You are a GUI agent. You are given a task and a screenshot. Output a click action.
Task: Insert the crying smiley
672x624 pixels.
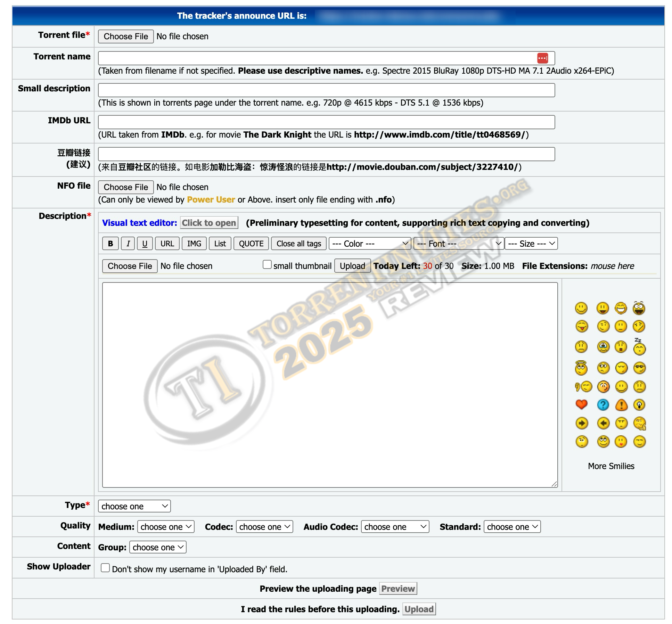tap(603, 347)
